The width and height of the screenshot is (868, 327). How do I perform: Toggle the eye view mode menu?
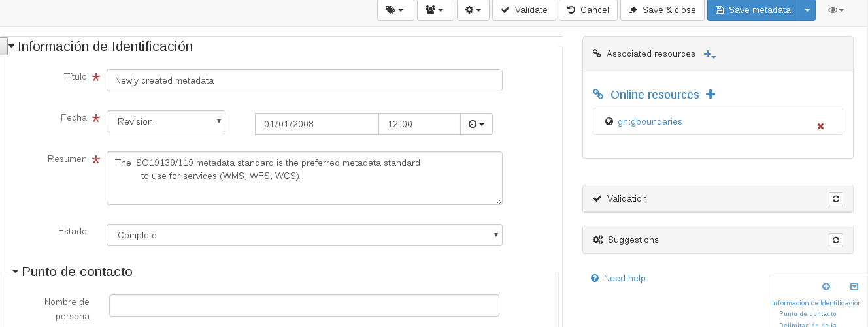pos(835,10)
